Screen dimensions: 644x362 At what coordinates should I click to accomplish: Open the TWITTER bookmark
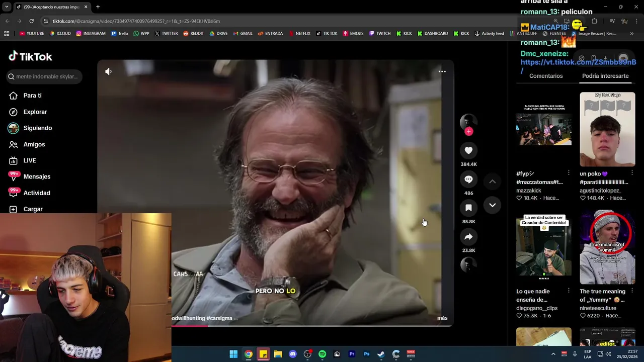coord(166,34)
